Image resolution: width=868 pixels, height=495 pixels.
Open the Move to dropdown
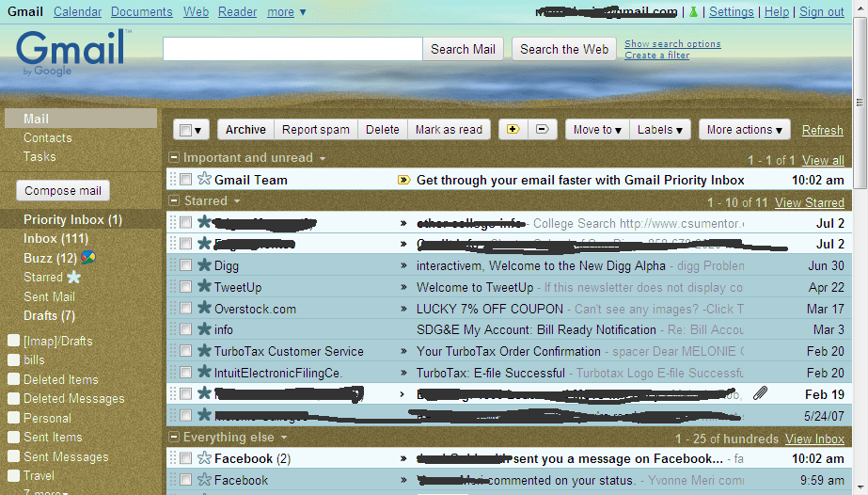(x=597, y=130)
